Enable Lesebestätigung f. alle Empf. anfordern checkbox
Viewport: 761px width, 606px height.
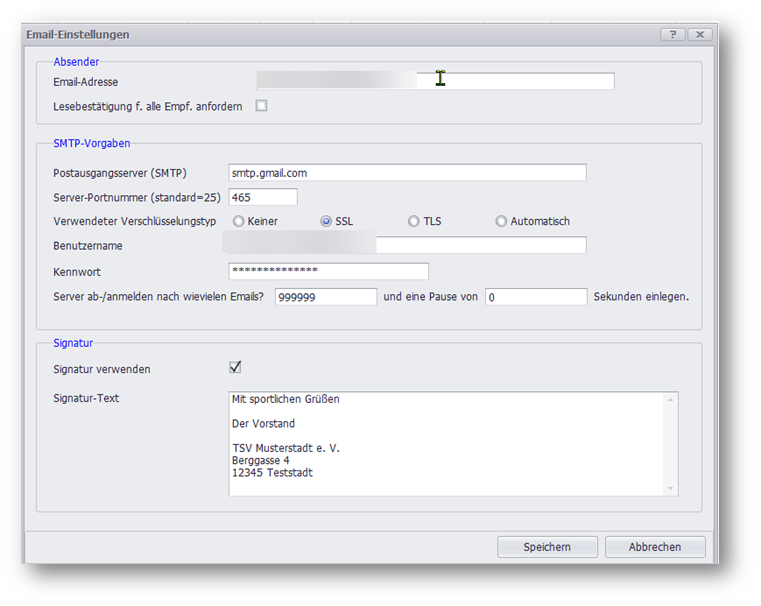pos(261,105)
